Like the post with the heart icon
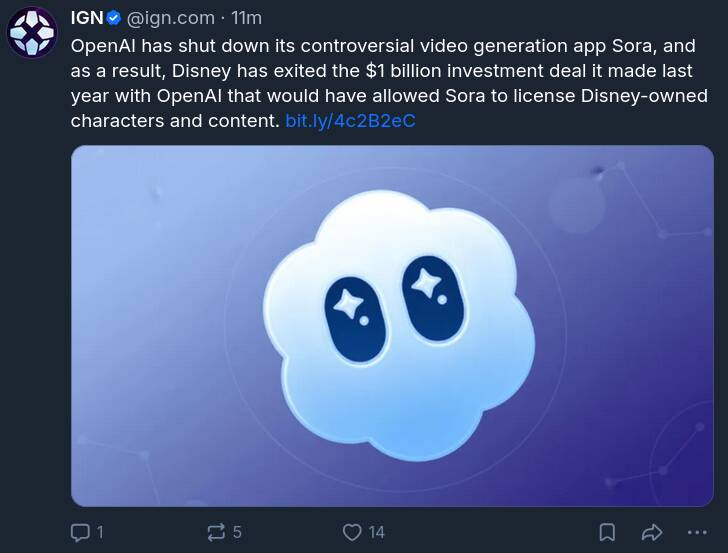728x553 pixels. tap(352, 532)
